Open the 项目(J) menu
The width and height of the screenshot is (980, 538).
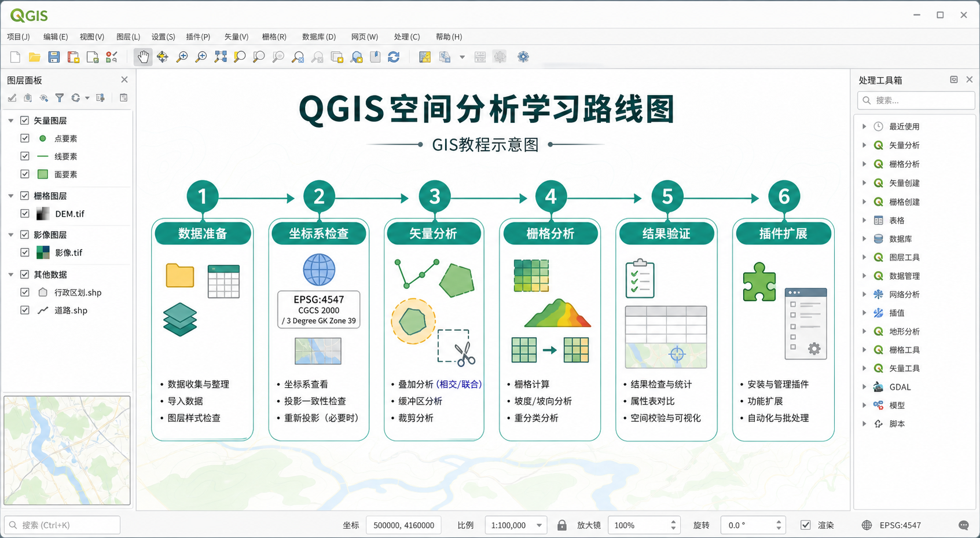tap(19, 36)
